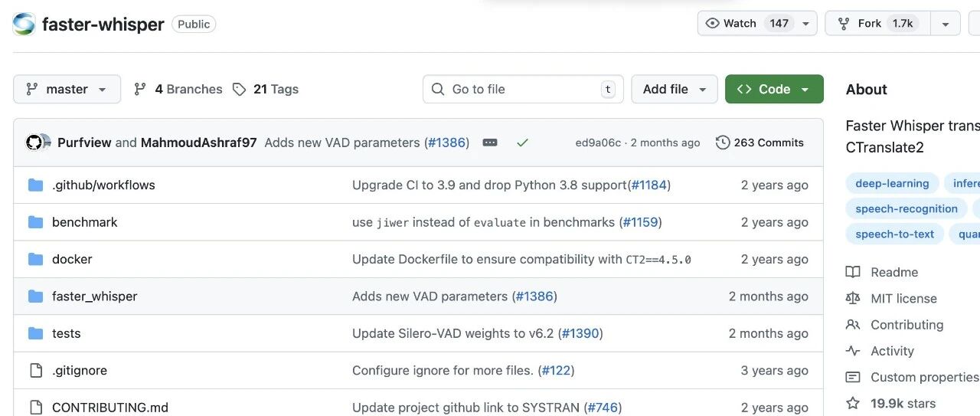This screenshot has width=980, height=416.
Task: View the 4 Branches list
Action: pyautogui.click(x=178, y=89)
